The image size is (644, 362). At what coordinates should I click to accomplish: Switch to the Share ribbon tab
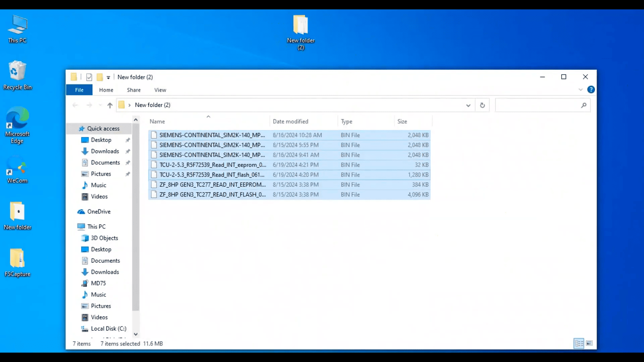(x=134, y=90)
